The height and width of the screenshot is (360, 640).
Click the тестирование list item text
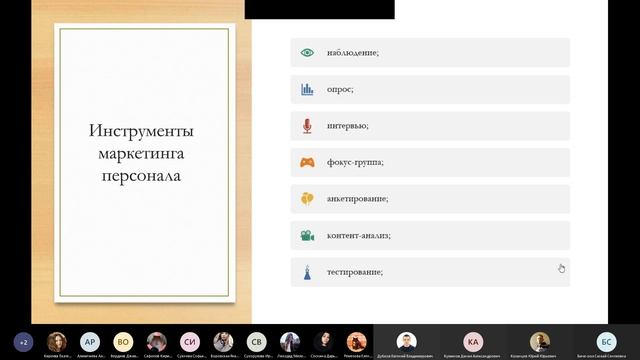pyautogui.click(x=355, y=272)
